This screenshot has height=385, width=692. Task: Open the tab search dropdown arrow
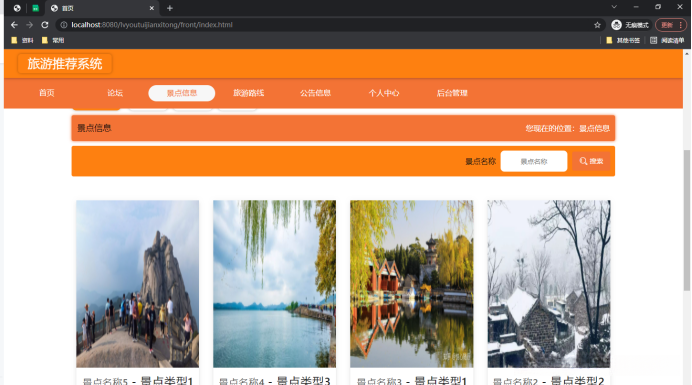pos(614,7)
